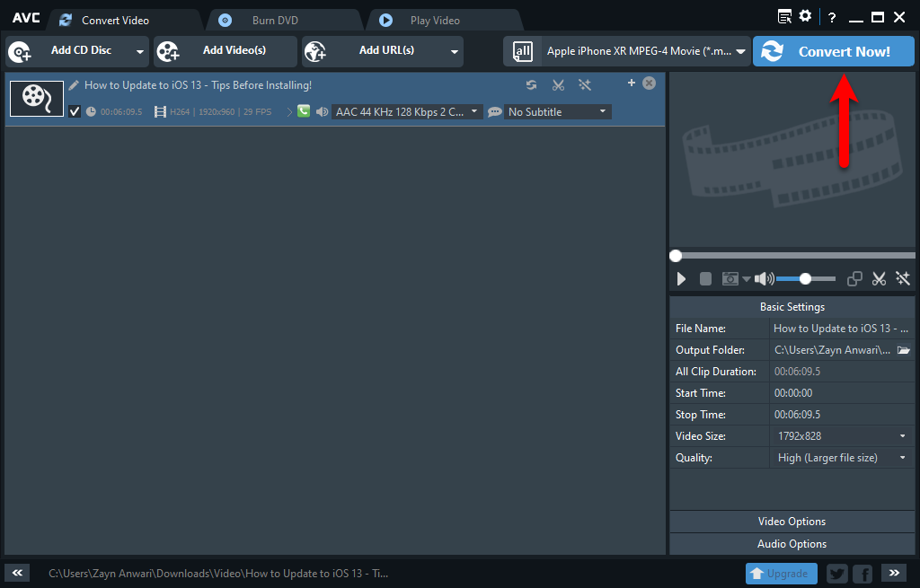Open settings gear in title bar
The width and height of the screenshot is (920, 588).
point(806,16)
